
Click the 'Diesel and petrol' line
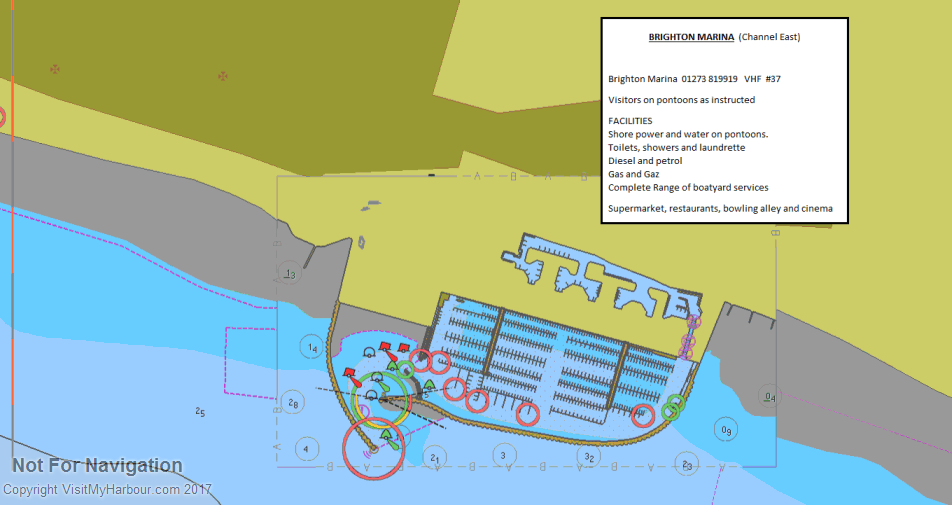click(x=645, y=161)
